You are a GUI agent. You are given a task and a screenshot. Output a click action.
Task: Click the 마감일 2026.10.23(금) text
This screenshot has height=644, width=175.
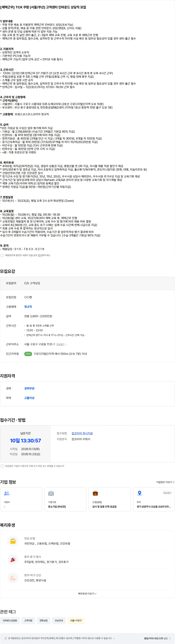click(25, 454)
